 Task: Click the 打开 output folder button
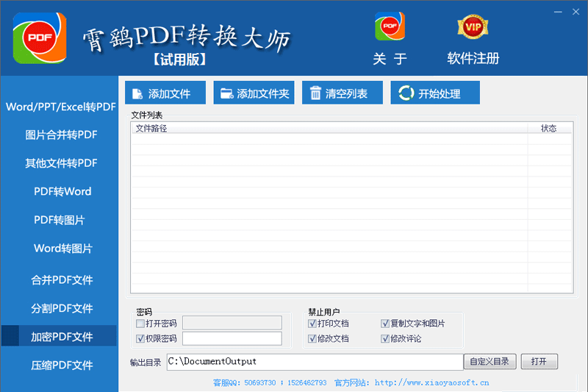click(x=539, y=361)
